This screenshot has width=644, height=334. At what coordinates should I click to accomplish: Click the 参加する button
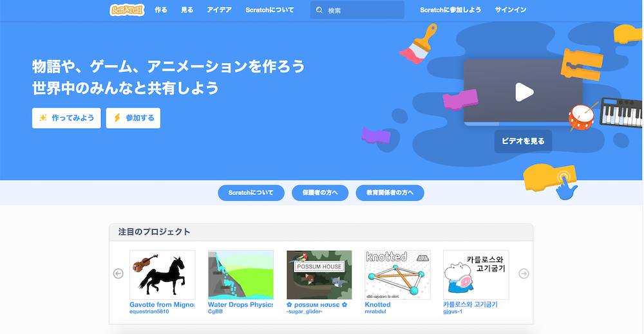click(x=133, y=118)
